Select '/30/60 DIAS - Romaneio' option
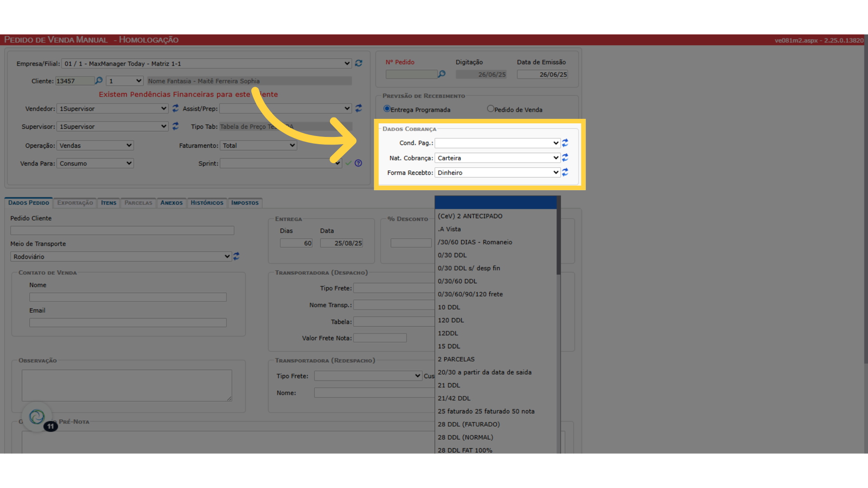This screenshot has height=488, width=868. click(x=495, y=242)
